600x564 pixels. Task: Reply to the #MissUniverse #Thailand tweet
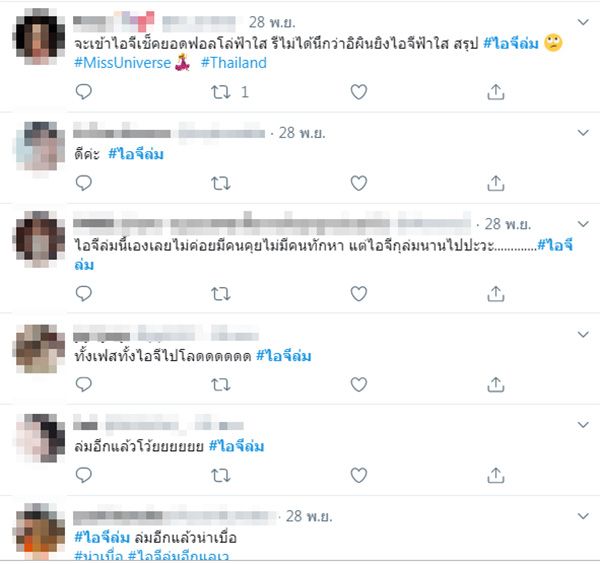coord(84,92)
